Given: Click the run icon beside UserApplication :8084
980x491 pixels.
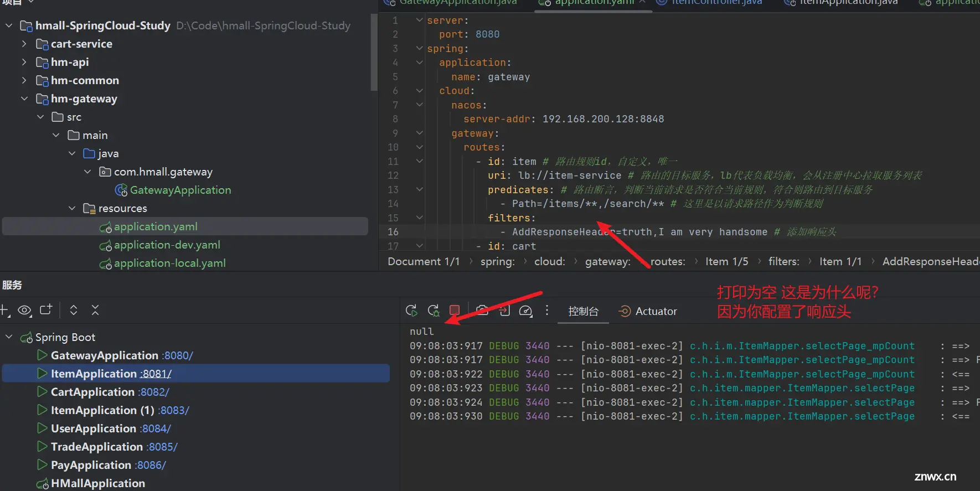Looking at the screenshot, I should (42, 428).
